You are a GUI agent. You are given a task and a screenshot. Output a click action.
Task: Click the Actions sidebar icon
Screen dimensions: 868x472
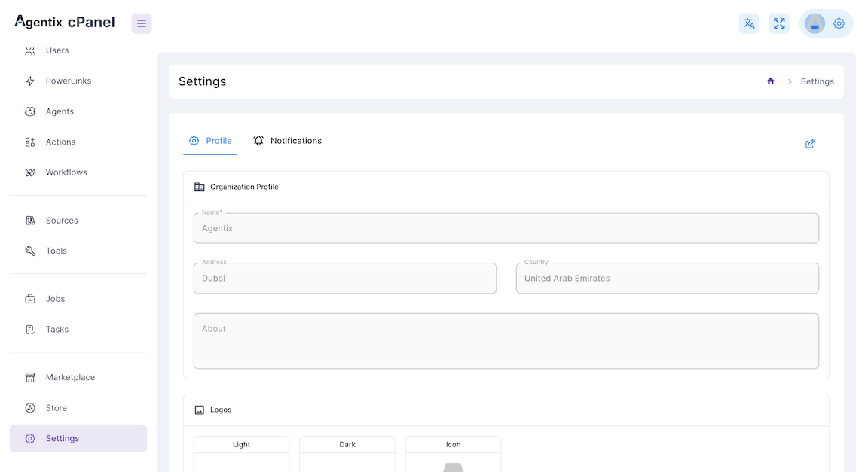(x=30, y=142)
